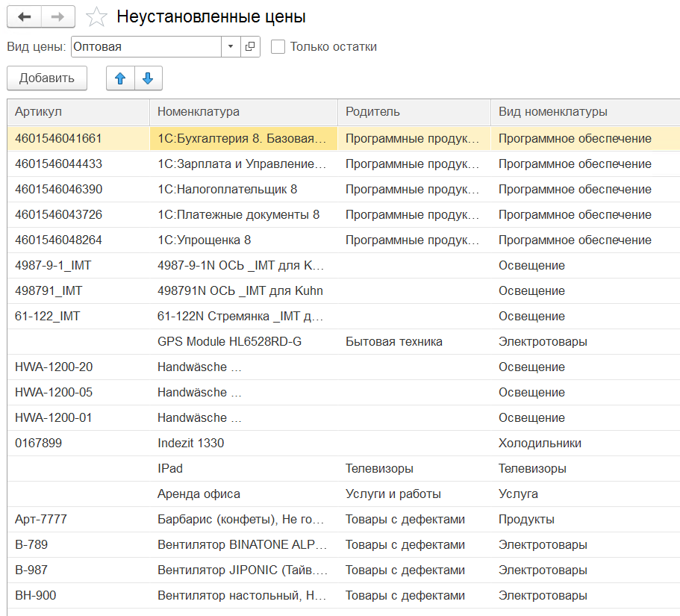
Task: Click Электротовары cell in GPS Module row
Action: pos(585,341)
